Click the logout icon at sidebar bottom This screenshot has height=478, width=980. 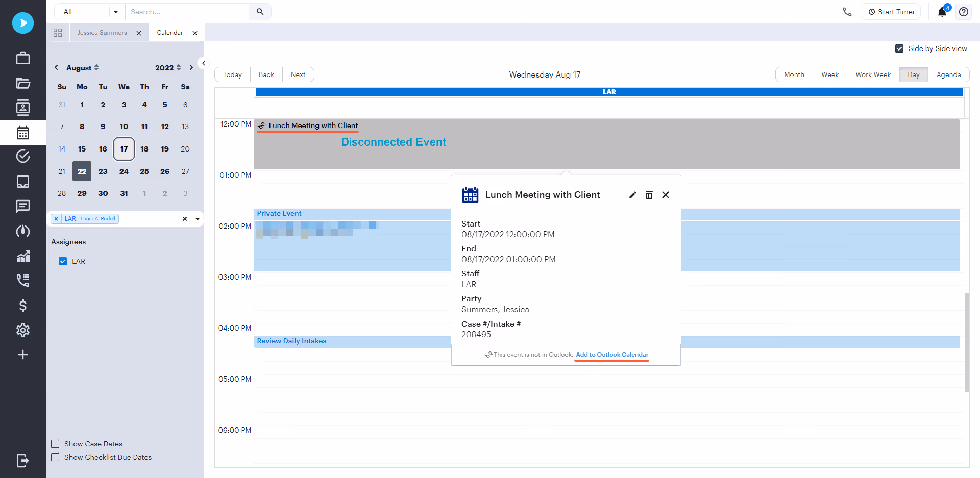tap(23, 461)
